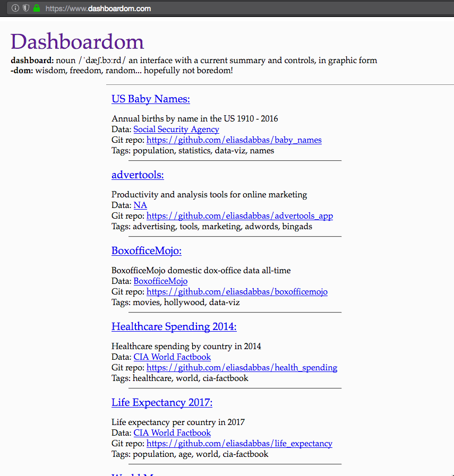Follow the BoxofficeMojo data source link
The width and height of the screenshot is (454, 476).
[160, 281]
